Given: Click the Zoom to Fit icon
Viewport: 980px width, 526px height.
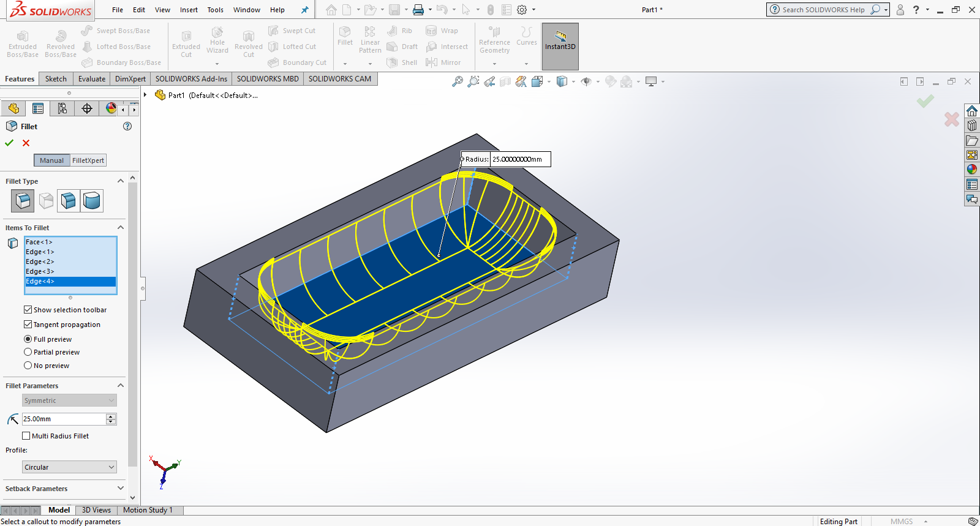Looking at the screenshot, I should tap(458, 81).
